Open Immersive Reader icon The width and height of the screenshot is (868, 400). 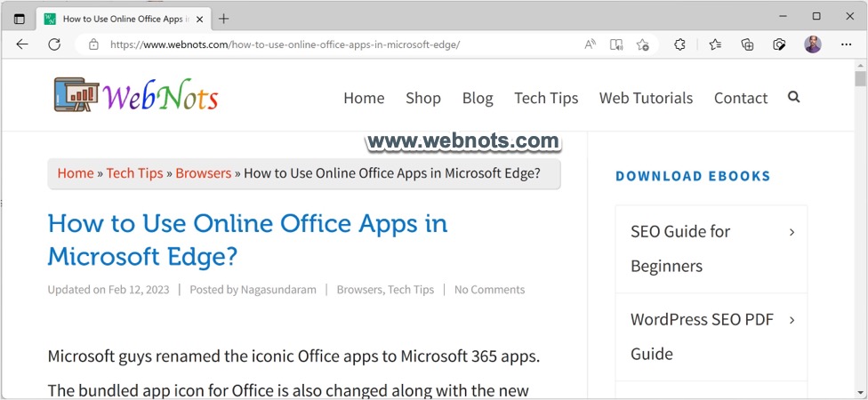(616, 44)
